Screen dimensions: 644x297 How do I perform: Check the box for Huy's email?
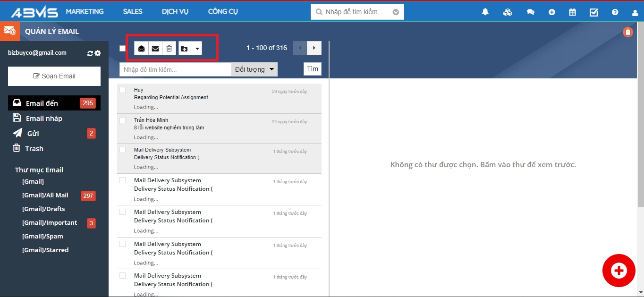(123, 90)
